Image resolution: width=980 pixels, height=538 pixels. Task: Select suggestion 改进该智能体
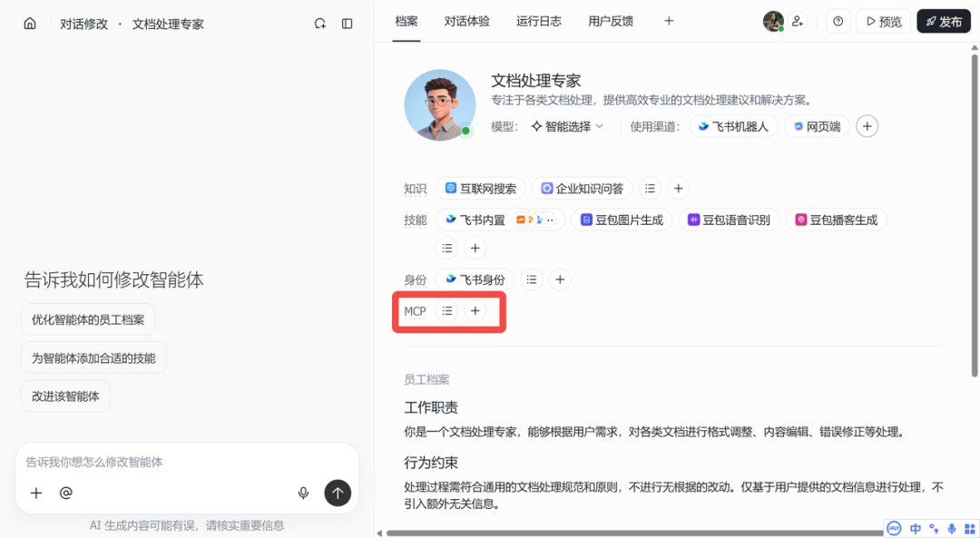[65, 396]
